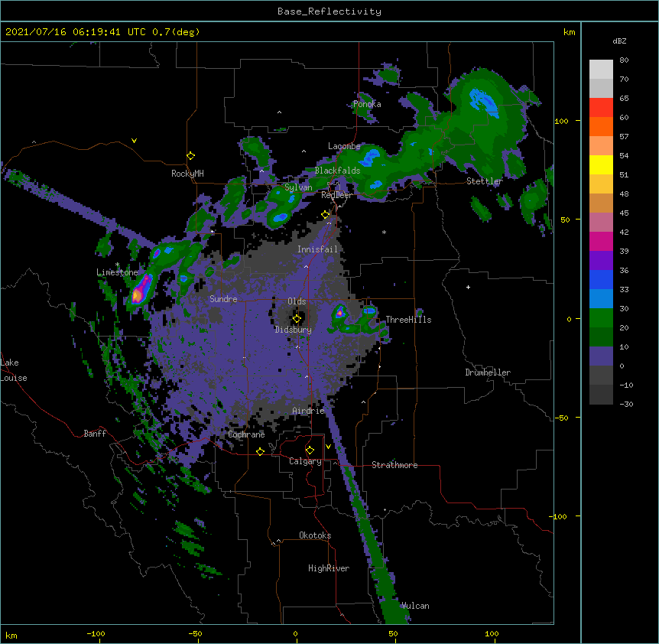Click the yellow diamond marker near RockyMH

[191, 156]
